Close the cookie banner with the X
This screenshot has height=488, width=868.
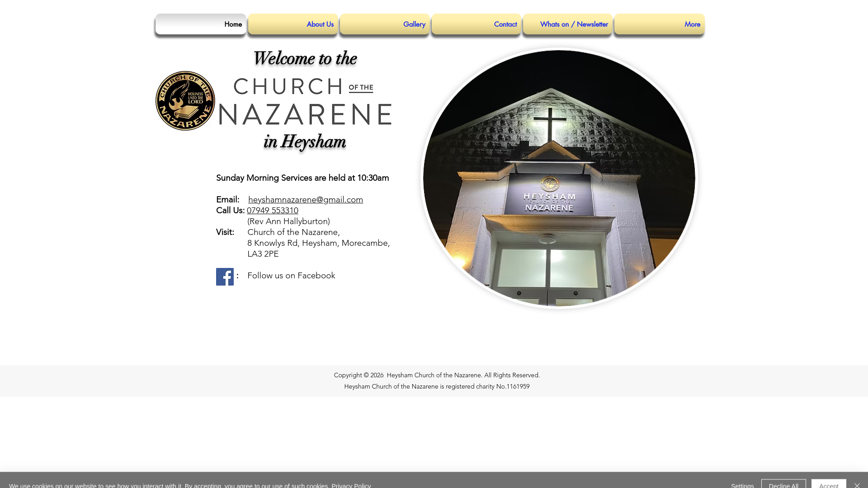(857, 485)
